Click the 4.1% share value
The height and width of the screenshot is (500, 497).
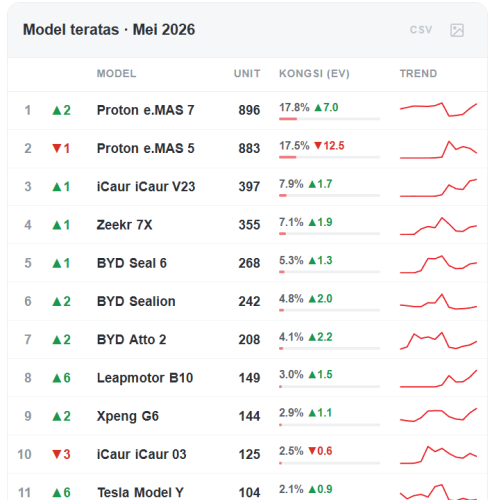click(291, 337)
